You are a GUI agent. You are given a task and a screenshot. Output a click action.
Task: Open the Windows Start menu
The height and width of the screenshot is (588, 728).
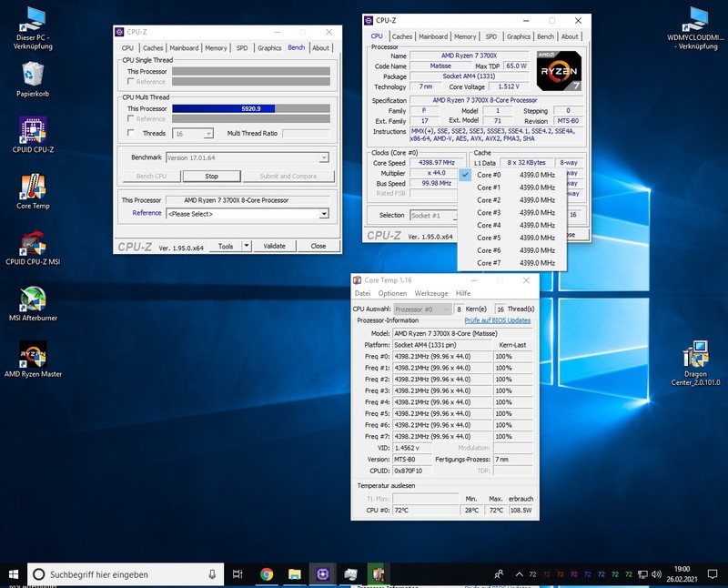click(x=14, y=574)
